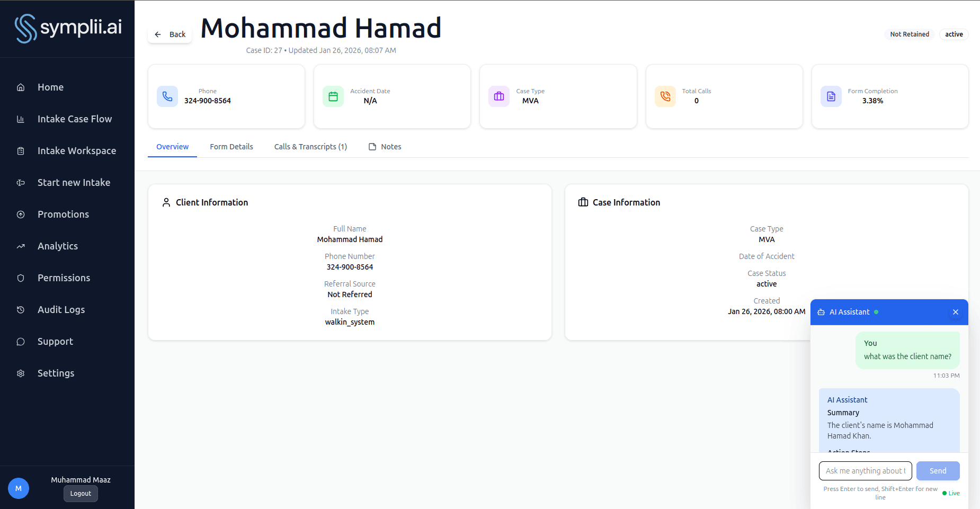980x509 pixels.
Task: Open the Analytics section
Action: tap(57, 246)
